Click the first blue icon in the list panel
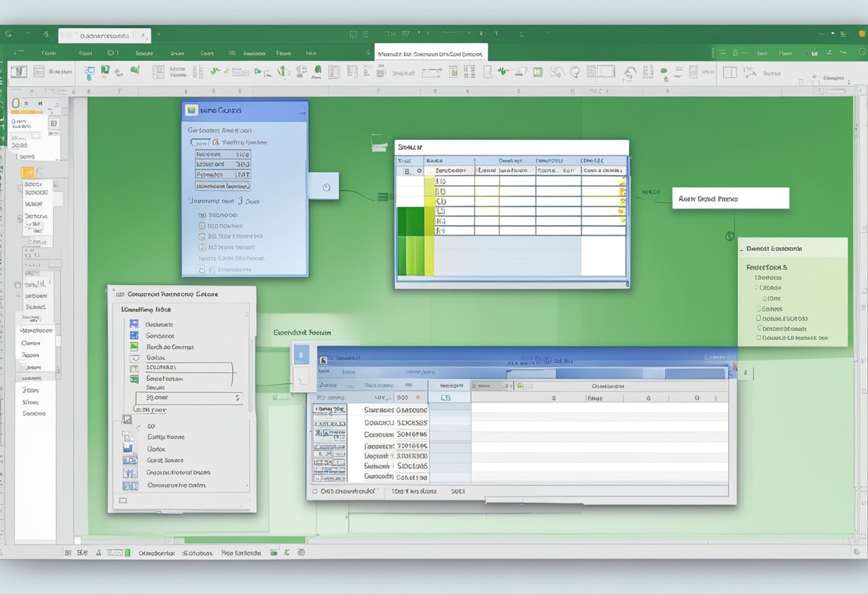The width and height of the screenshot is (868, 594). point(133,324)
